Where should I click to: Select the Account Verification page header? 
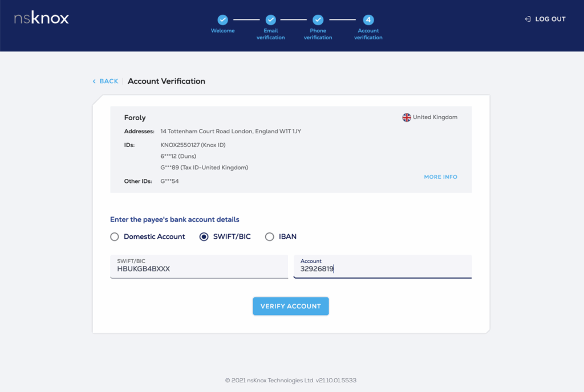pyautogui.click(x=167, y=81)
